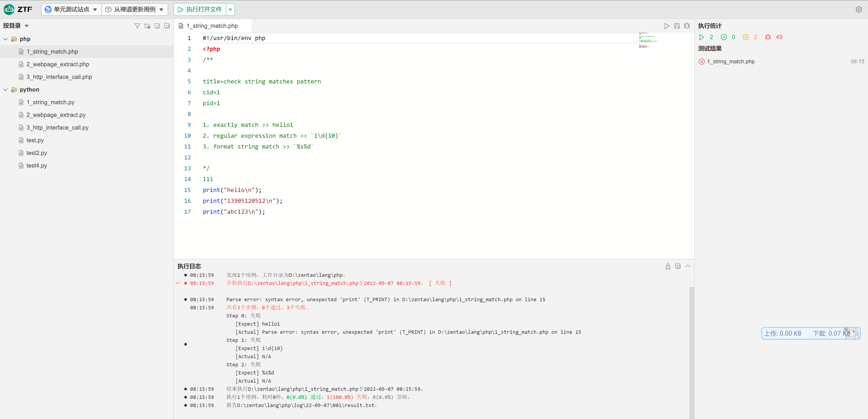Open 2_webpage_extract.py in the tree
Viewport: 868px width, 419px height.
coord(56,115)
